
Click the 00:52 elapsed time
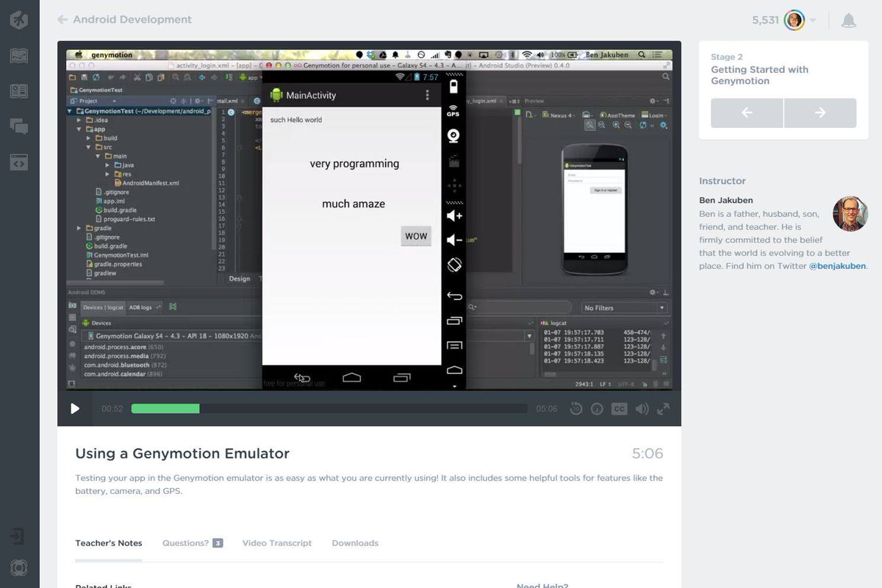click(112, 409)
